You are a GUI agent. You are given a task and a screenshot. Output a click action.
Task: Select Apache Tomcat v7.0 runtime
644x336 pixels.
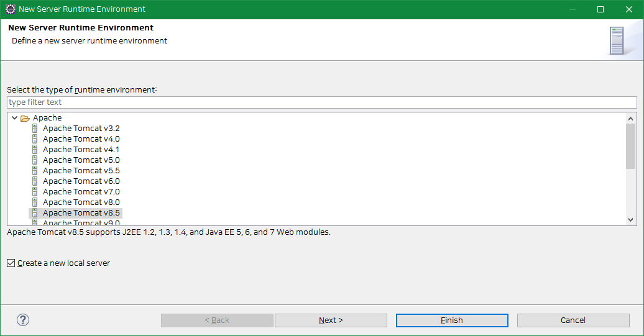pos(81,192)
